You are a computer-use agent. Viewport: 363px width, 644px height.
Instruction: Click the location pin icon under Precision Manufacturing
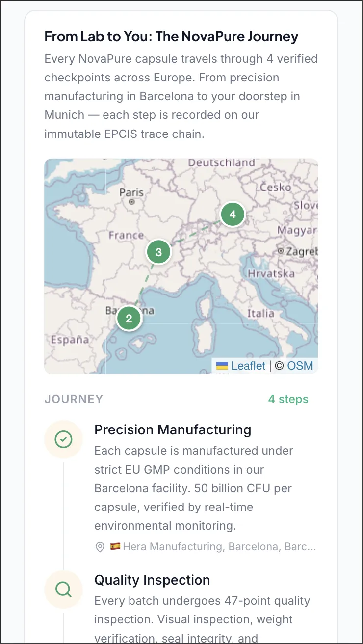(100, 547)
